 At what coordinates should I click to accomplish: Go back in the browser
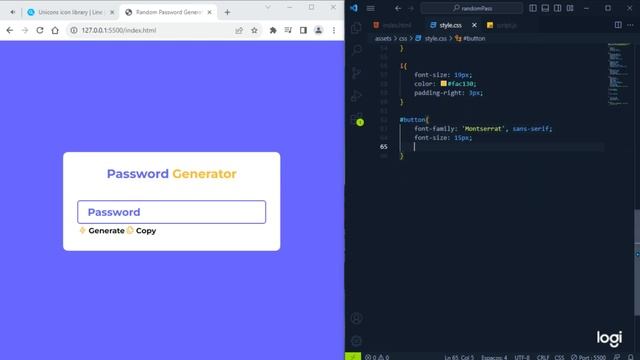(x=10, y=30)
